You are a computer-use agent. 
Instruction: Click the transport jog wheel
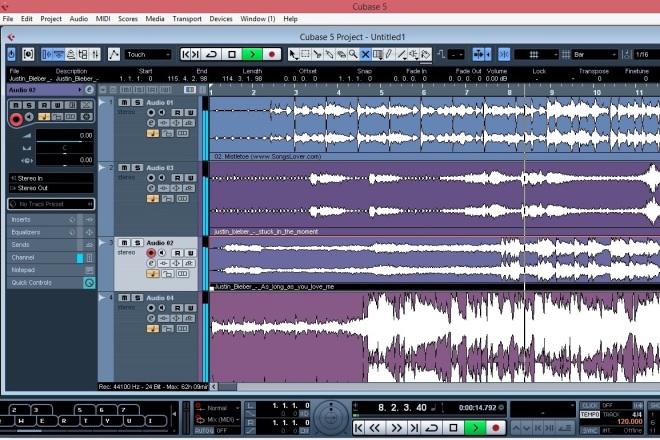[331, 418]
